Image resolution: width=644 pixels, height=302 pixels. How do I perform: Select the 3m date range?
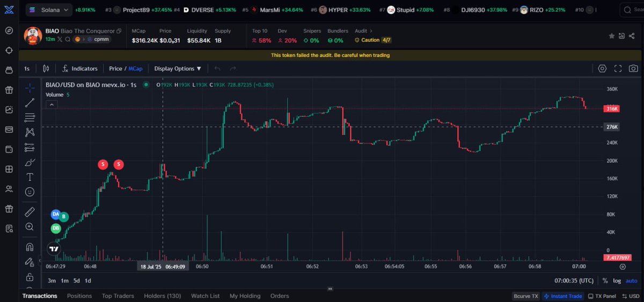[x=52, y=281]
